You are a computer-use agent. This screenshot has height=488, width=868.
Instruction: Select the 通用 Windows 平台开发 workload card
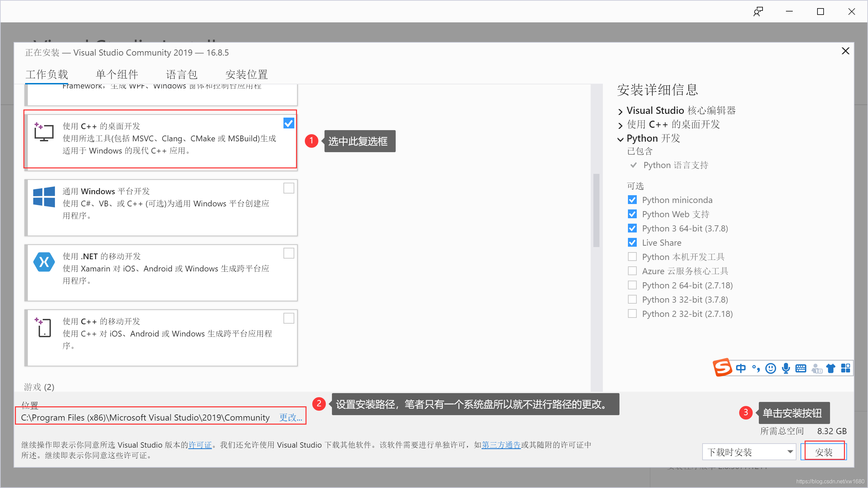tap(161, 208)
